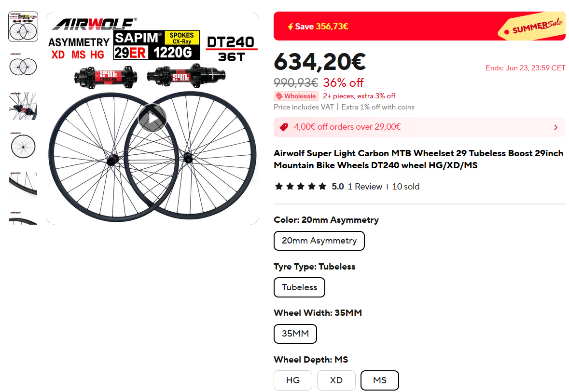Expand the 4,00€ off coupon details
The width and height of the screenshot is (569, 392).
(555, 127)
